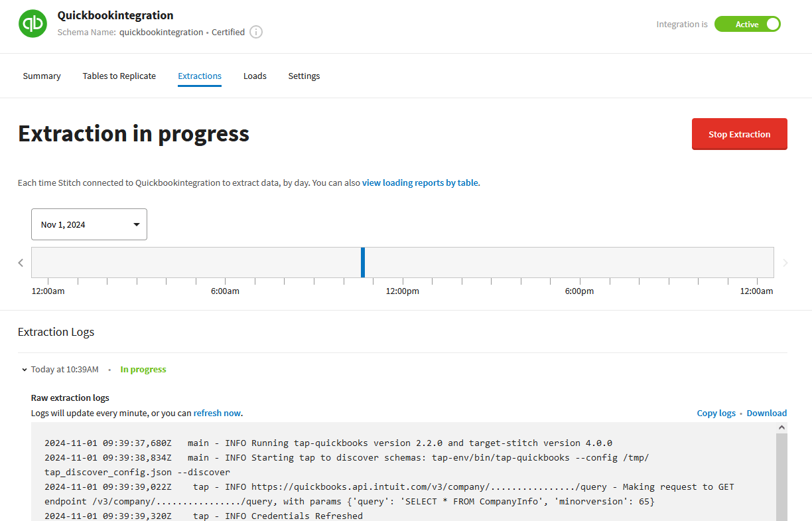Screen dimensions: 812x521
Task: Click the blue marker on the extraction timeline
Action: (362, 262)
